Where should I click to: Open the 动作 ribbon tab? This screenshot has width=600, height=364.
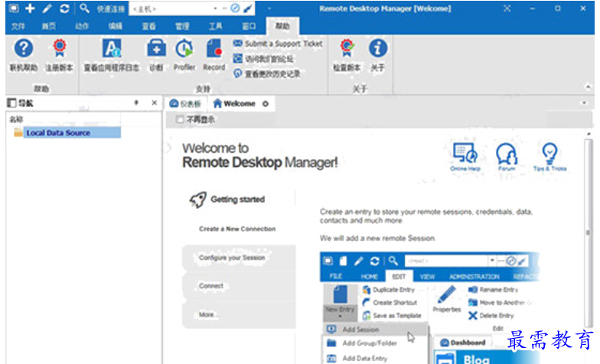(82, 26)
